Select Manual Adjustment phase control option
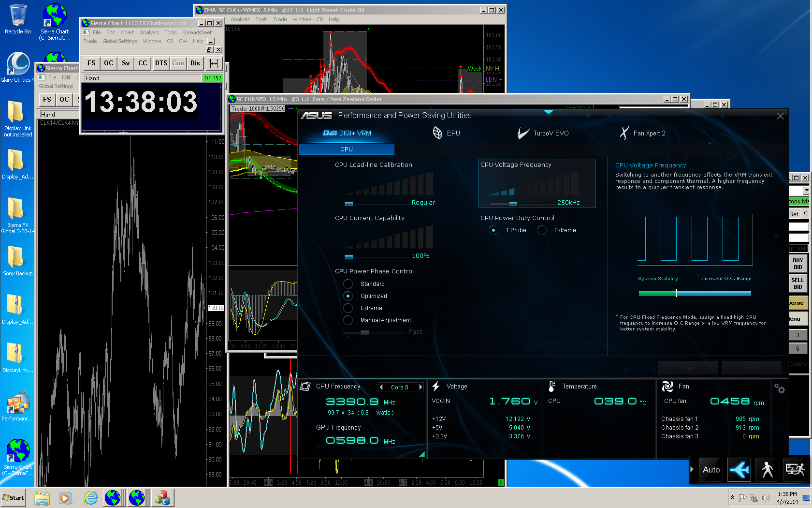The width and height of the screenshot is (812, 508). tap(348, 320)
